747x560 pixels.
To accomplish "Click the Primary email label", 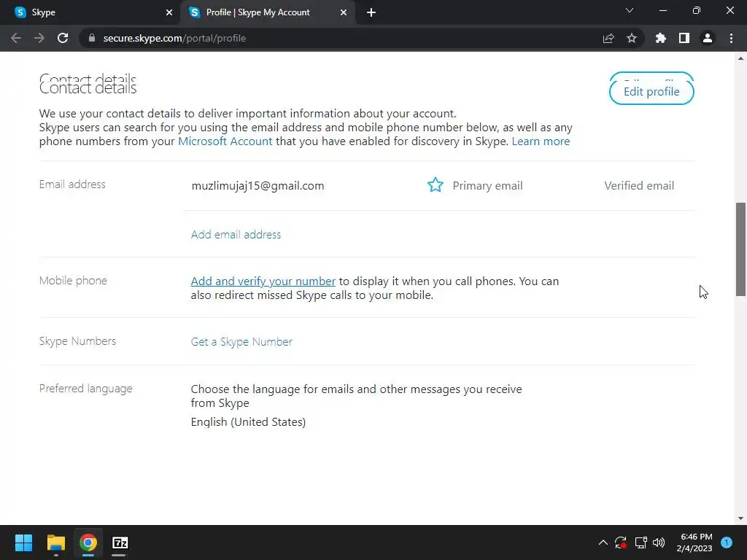I will pyautogui.click(x=487, y=186).
